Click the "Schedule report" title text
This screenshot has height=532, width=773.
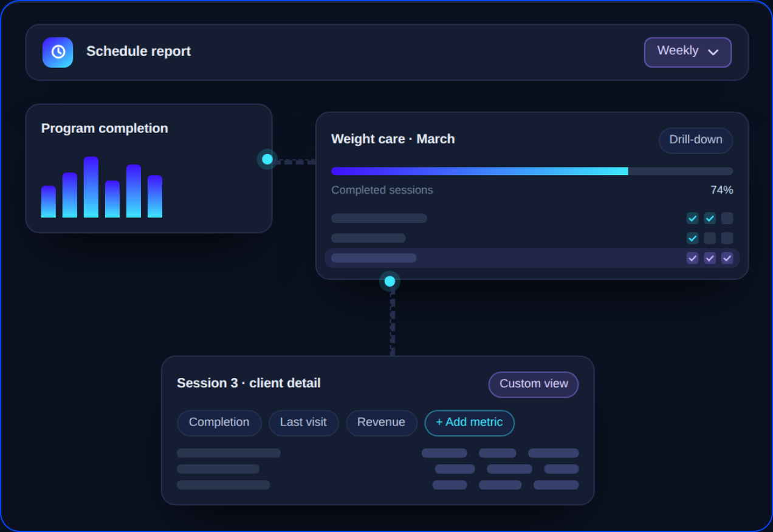click(x=139, y=52)
